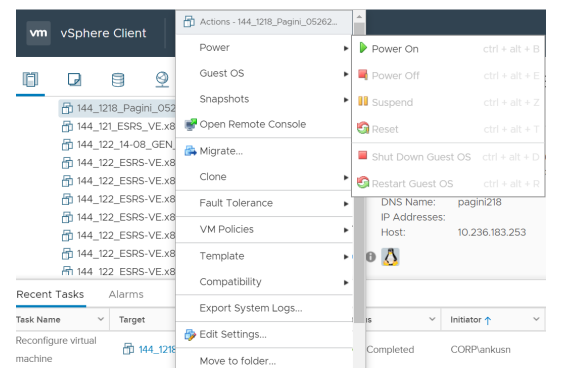Click the red Power Off icon

363,75
